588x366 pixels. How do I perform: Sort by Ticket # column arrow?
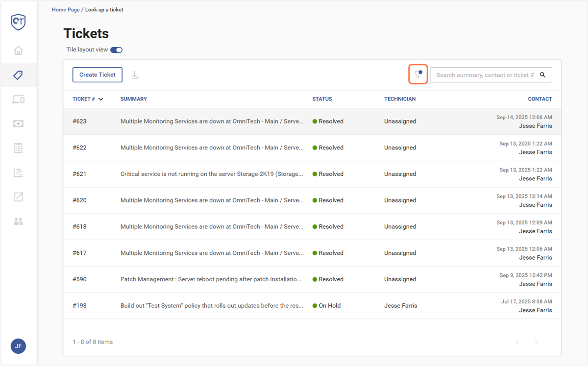pyautogui.click(x=101, y=99)
